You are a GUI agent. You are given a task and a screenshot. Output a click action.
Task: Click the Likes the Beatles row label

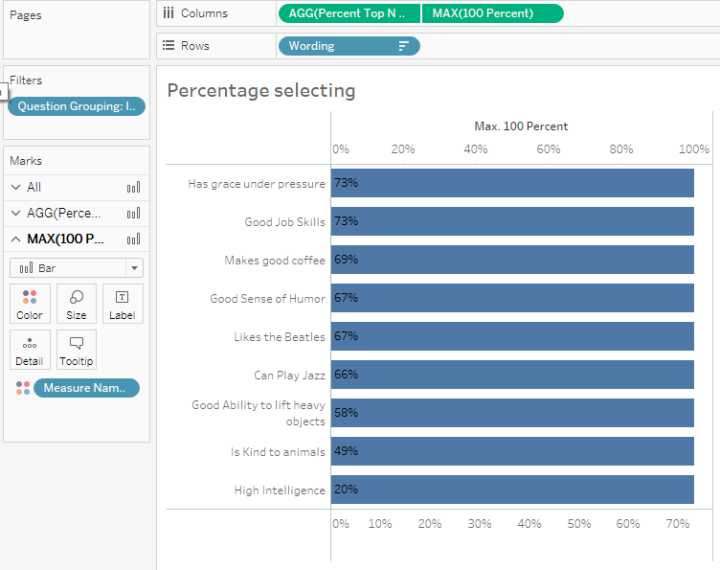279,337
